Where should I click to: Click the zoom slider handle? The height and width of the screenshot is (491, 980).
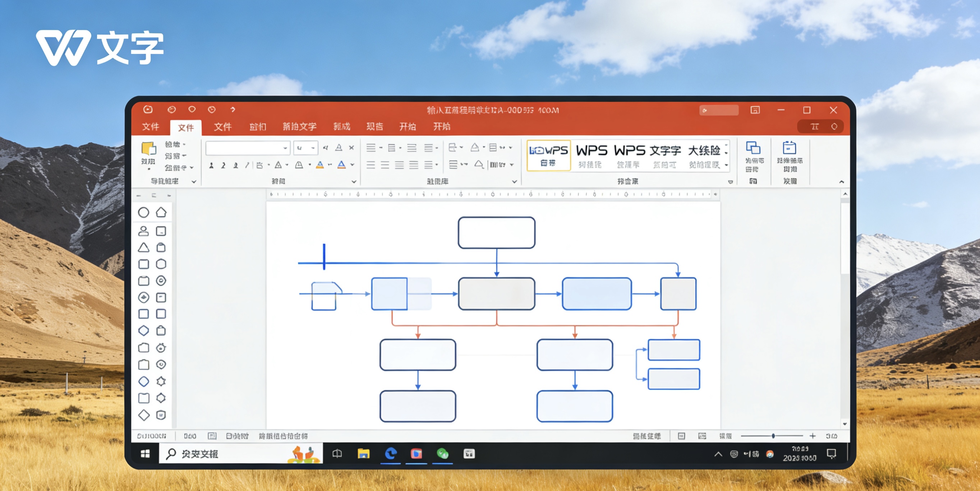773,436
